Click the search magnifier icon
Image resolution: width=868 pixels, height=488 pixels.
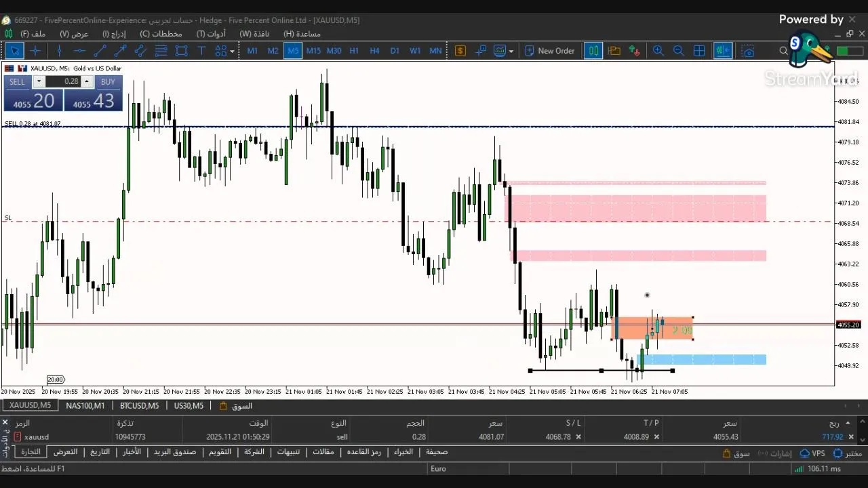[784, 51]
